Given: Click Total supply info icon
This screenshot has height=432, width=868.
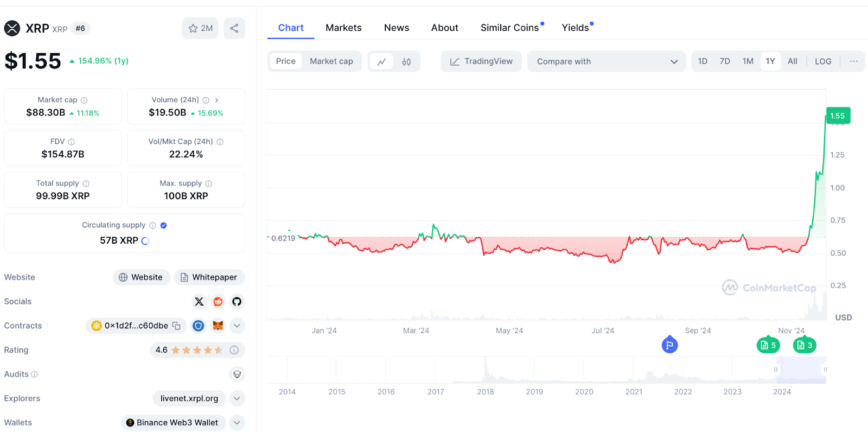Looking at the screenshot, I should tap(86, 184).
